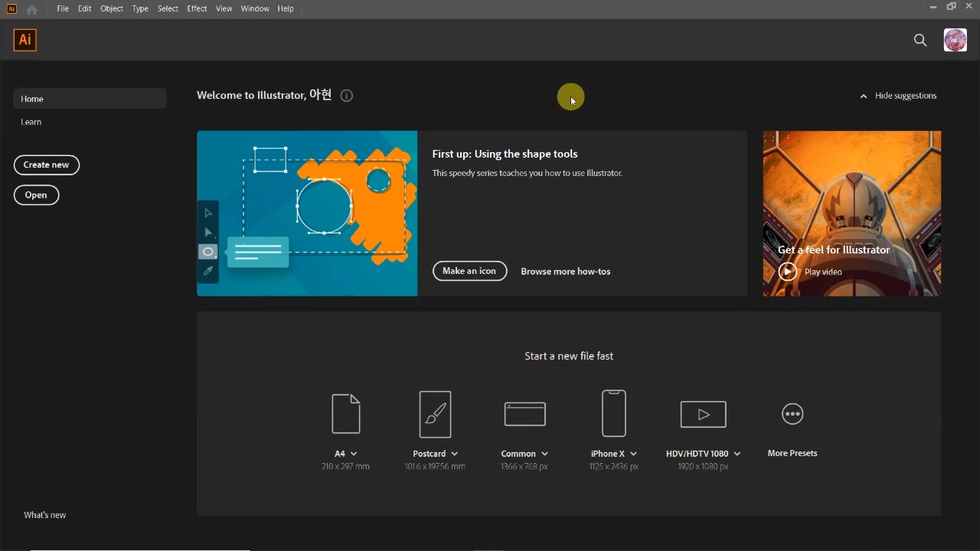The width and height of the screenshot is (980, 551).
Task: Choose the iPhone X preset icon
Action: (x=614, y=413)
